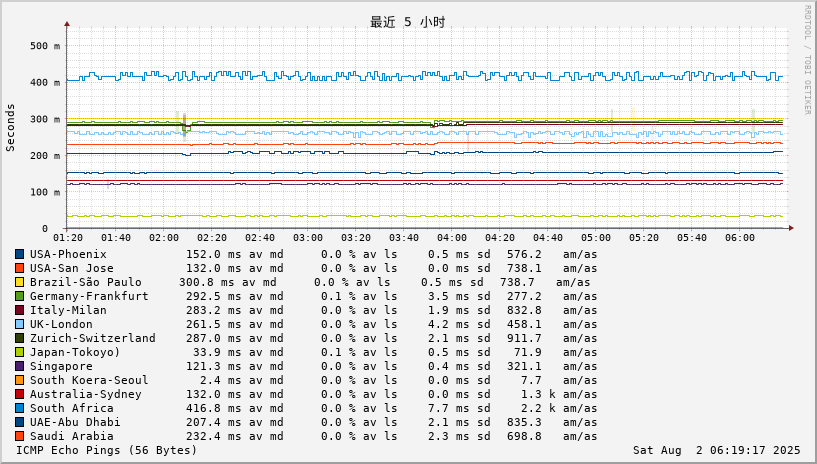Click the Brazil-São Paulo yellow swatch
This screenshot has width=817, height=464.
click(19, 282)
